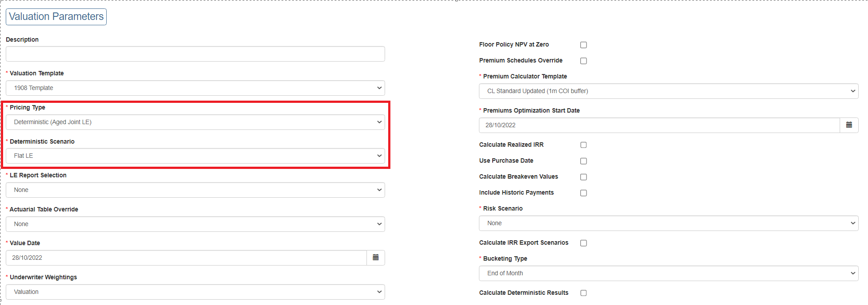
Task: Toggle Calculate IRR Export Scenarios checkbox
Action: (x=583, y=243)
